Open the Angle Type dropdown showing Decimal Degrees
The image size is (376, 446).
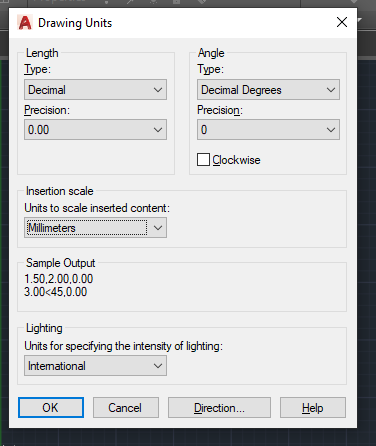[x=268, y=90]
